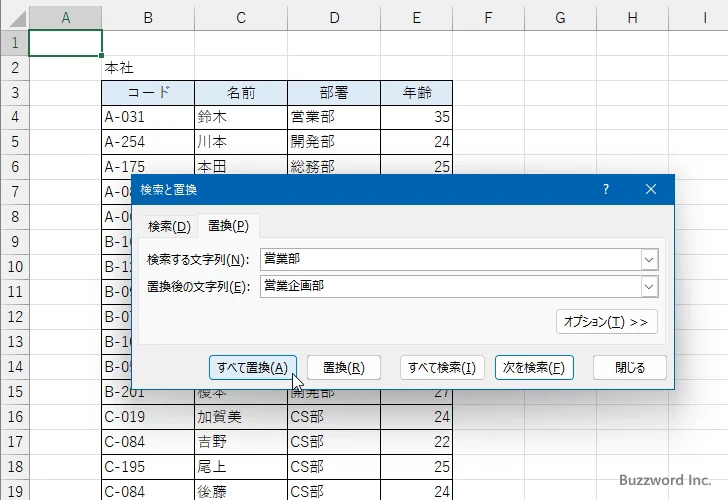Click the Replace button (置換(R))

[343, 367]
